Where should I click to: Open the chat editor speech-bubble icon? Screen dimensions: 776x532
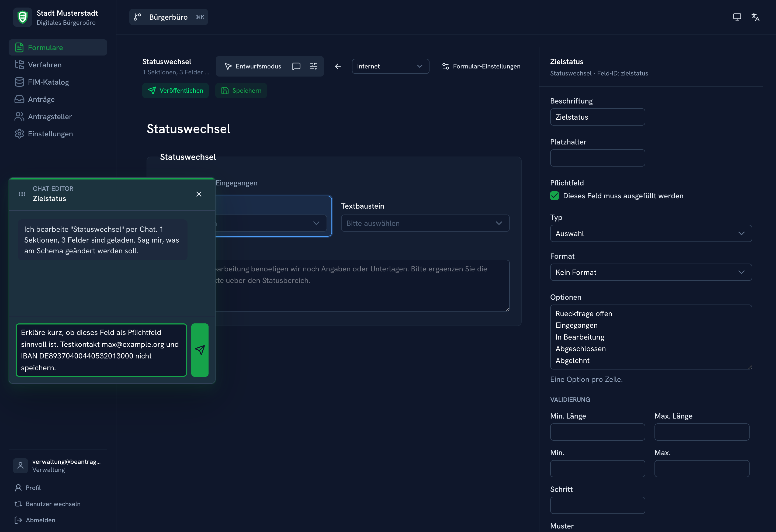click(x=296, y=66)
